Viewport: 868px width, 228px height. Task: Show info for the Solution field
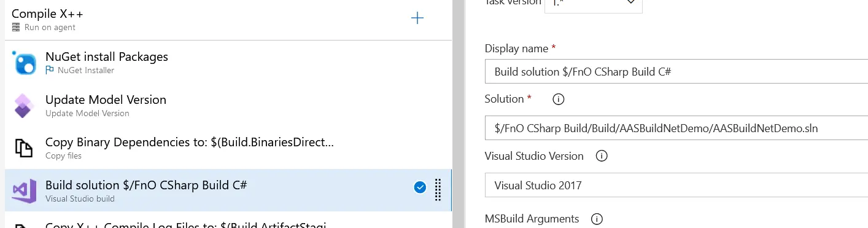coord(559,99)
